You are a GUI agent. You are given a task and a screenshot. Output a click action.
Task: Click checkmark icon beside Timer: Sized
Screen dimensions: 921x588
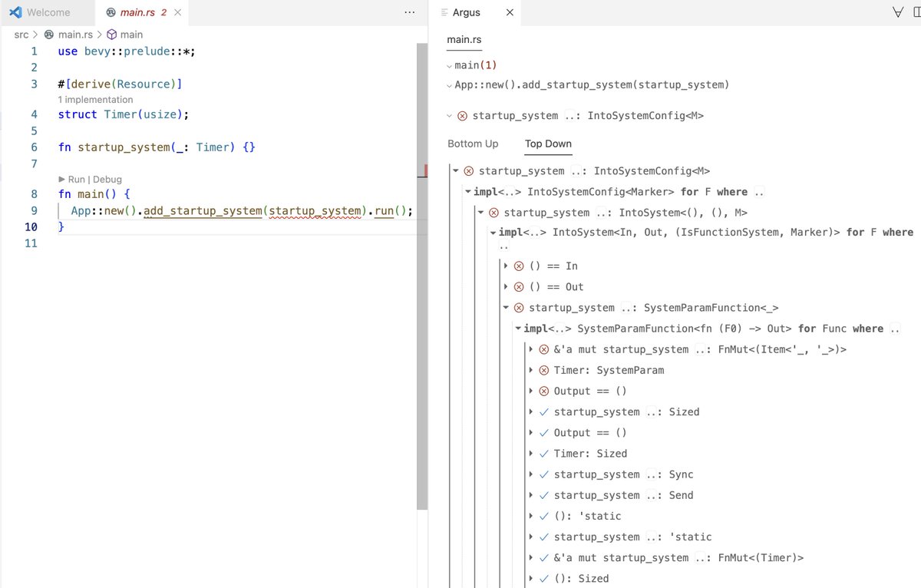(544, 454)
